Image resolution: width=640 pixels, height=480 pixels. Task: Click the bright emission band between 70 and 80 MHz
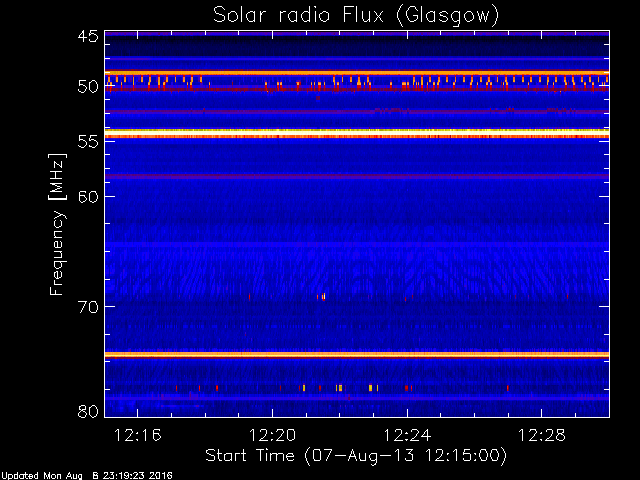point(357,355)
